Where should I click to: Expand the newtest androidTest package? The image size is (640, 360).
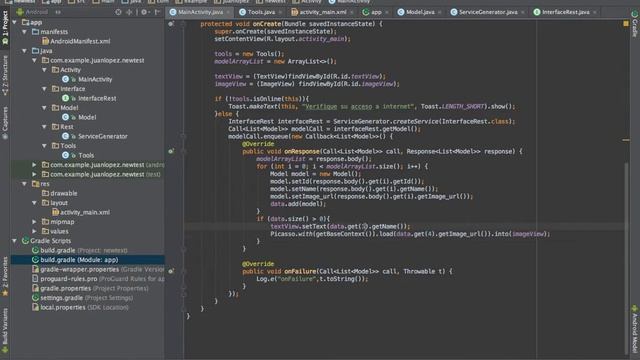point(34,164)
